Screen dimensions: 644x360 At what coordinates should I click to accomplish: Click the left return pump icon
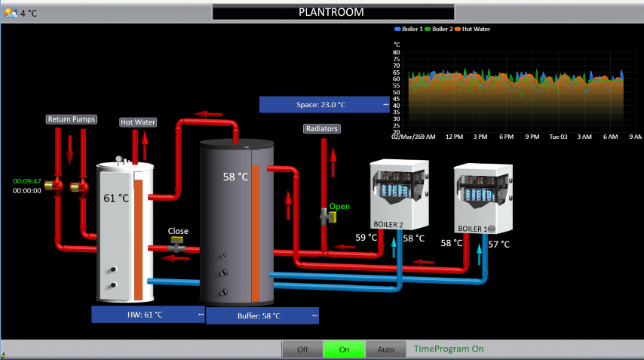[56, 186]
